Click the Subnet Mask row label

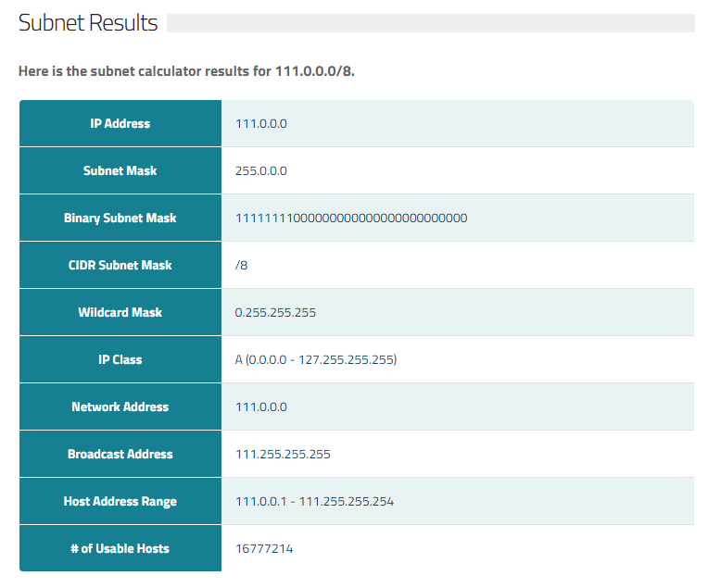click(x=120, y=171)
